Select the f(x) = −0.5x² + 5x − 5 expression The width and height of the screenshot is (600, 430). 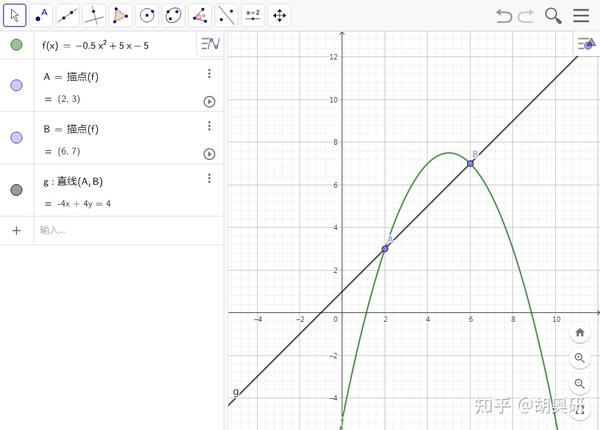(x=95, y=46)
